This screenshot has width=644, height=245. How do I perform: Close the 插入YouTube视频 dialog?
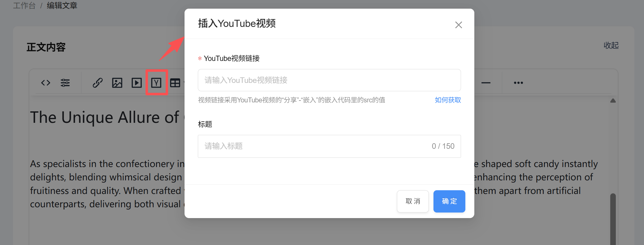(459, 25)
